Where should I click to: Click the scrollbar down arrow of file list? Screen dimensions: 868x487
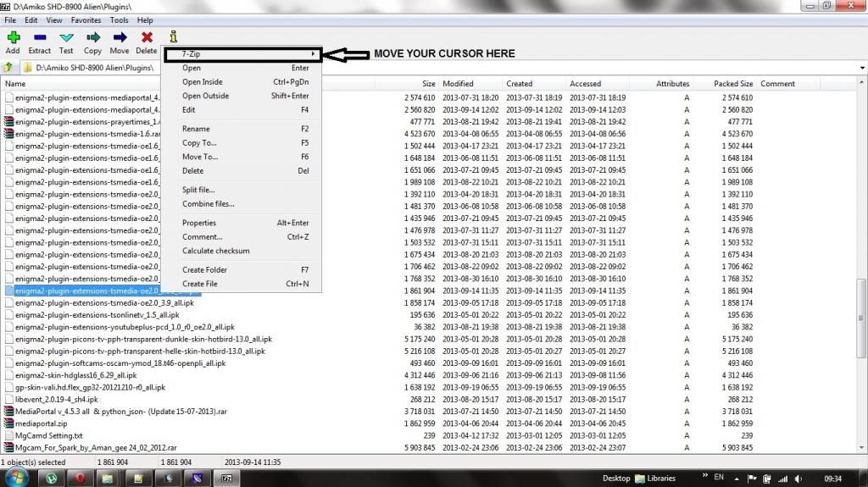coord(861,448)
